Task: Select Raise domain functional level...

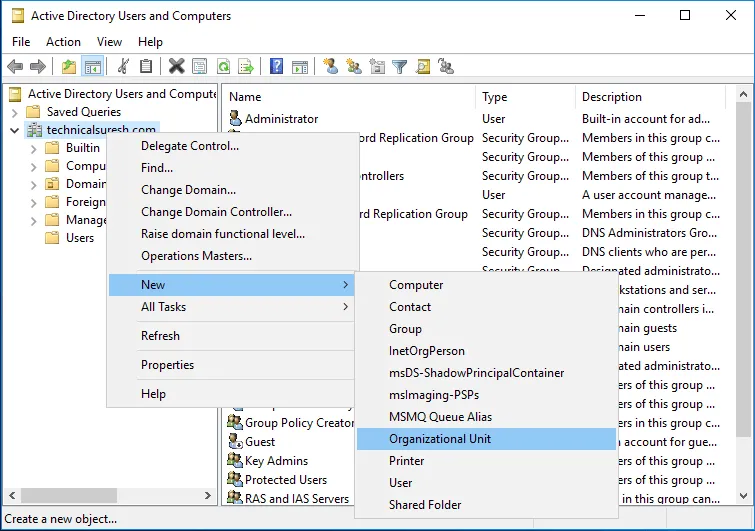Action: pyautogui.click(x=232, y=234)
